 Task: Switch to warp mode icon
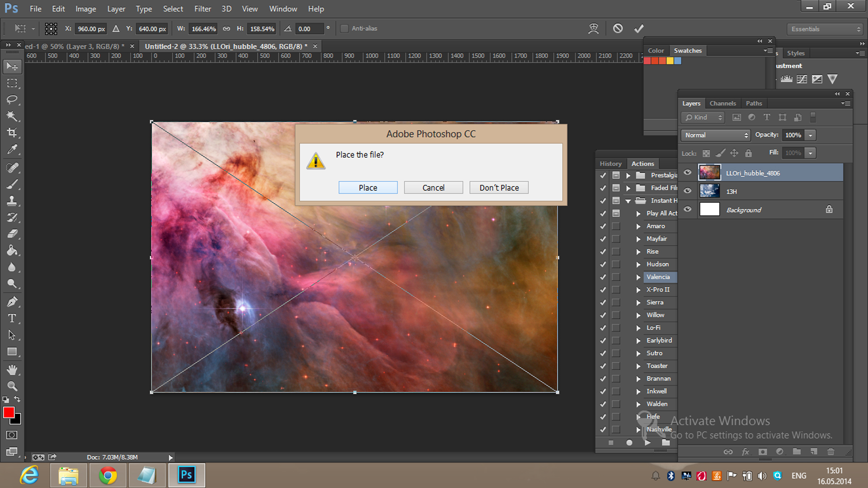pos(594,28)
